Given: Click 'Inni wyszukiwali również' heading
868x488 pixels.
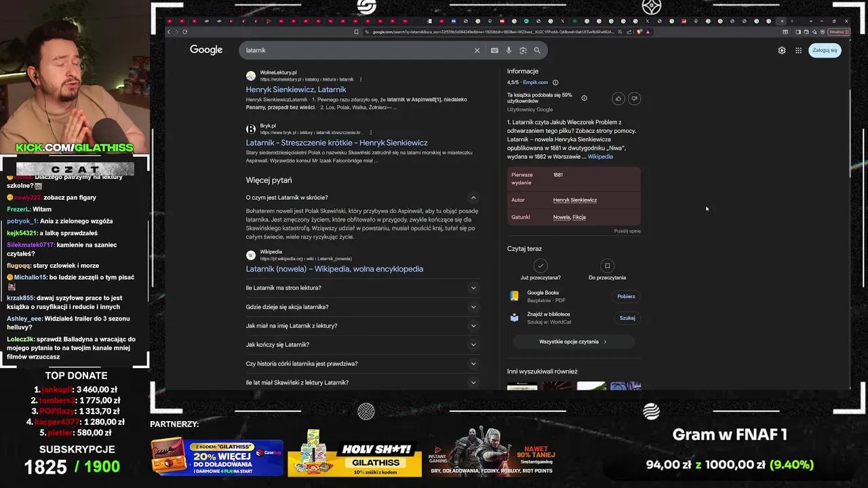Looking at the screenshot, I should click(x=542, y=371).
